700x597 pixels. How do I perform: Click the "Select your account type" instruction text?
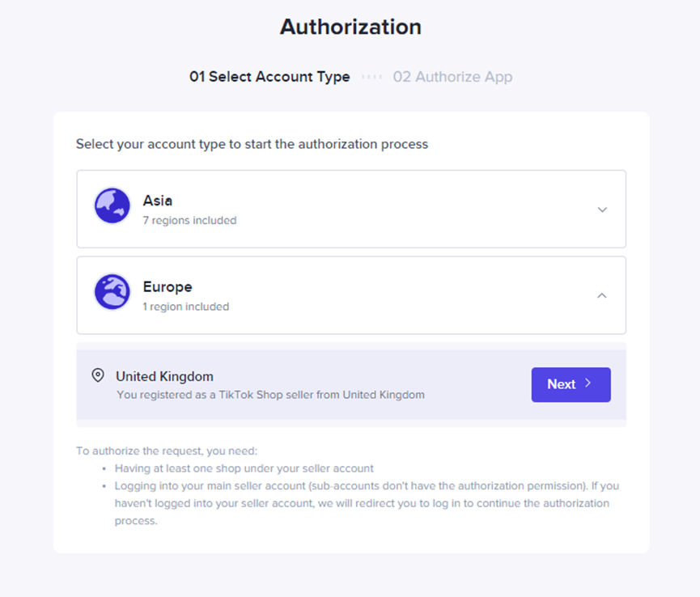pos(252,144)
